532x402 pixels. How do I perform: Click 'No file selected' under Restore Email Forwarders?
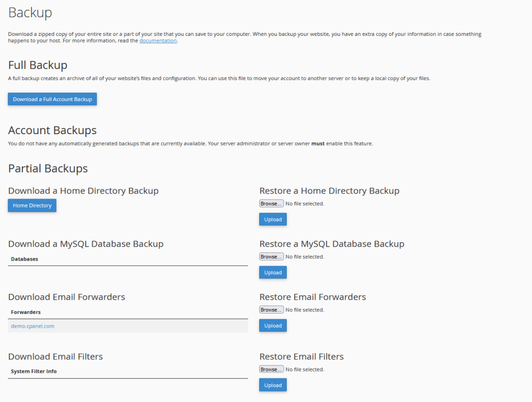coord(305,310)
